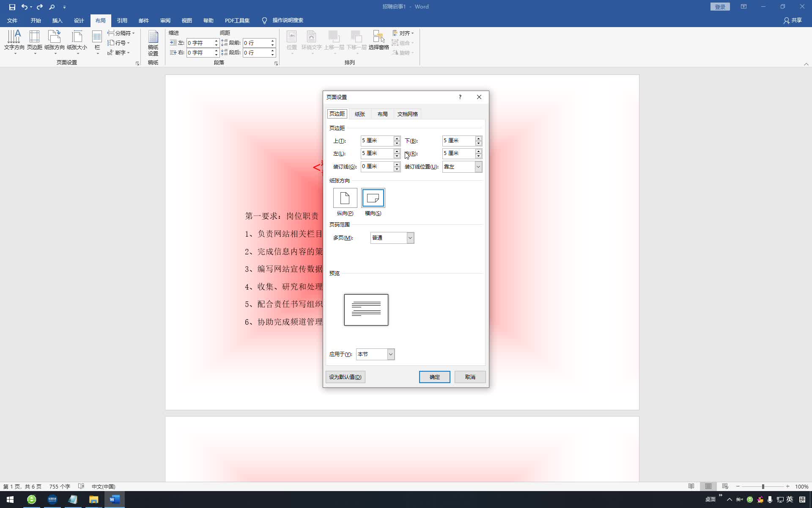Click the Redo icon in title bar

pyautogui.click(x=40, y=7)
